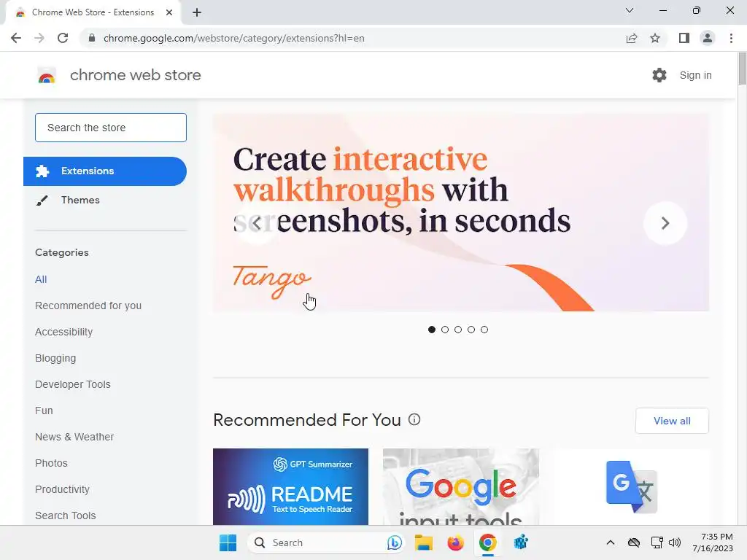
Task: Go back using the browser back arrow
Action: pos(16,38)
